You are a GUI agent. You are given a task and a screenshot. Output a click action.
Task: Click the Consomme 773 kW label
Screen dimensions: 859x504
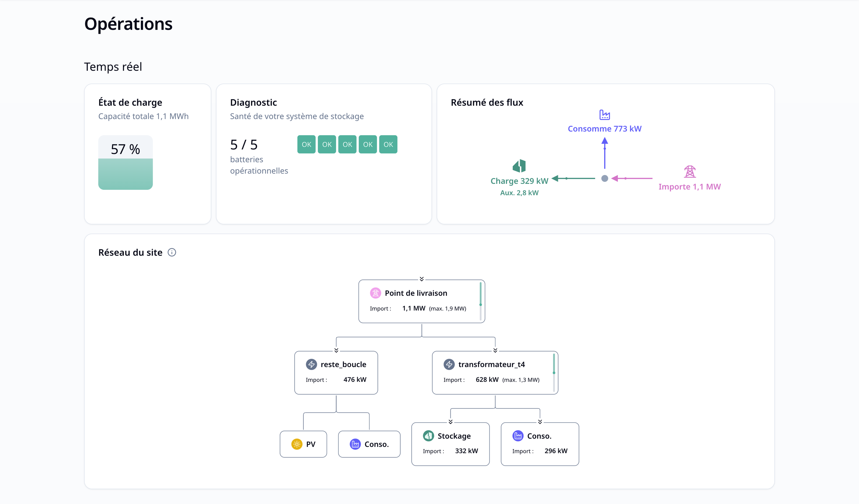coord(604,129)
